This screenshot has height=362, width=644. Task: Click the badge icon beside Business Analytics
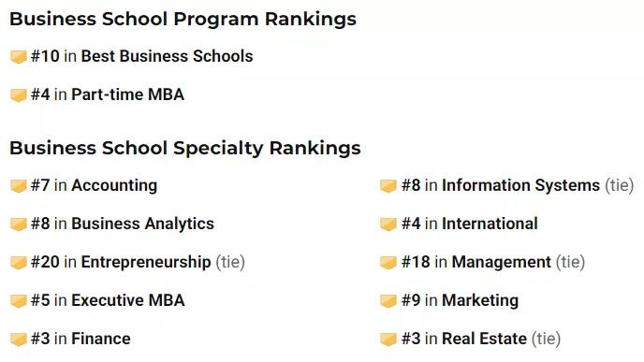pyautogui.click(x=19, y=224)
